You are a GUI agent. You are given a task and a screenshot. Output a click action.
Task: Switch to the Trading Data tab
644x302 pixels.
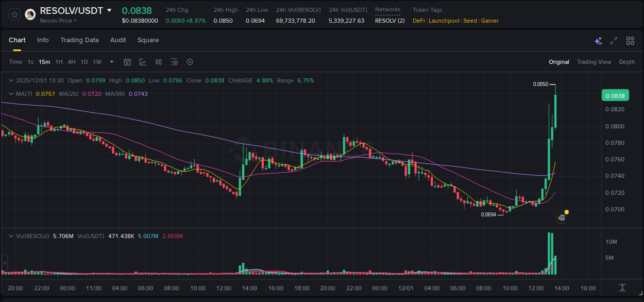(79, 40)
